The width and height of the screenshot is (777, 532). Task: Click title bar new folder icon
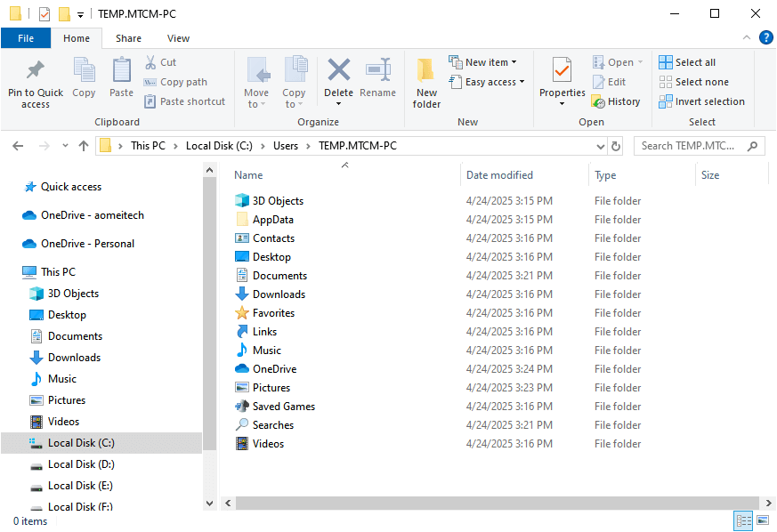[64, 14]
